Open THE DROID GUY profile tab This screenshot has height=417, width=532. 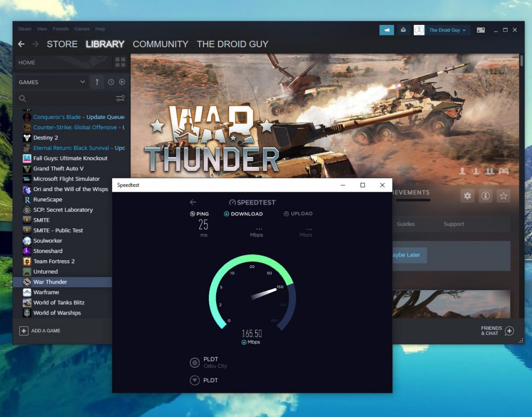[x=232, y=44]
